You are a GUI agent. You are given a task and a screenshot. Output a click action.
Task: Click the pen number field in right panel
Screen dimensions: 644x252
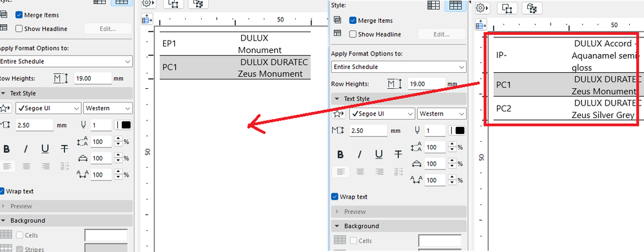(x=435, y=131)
